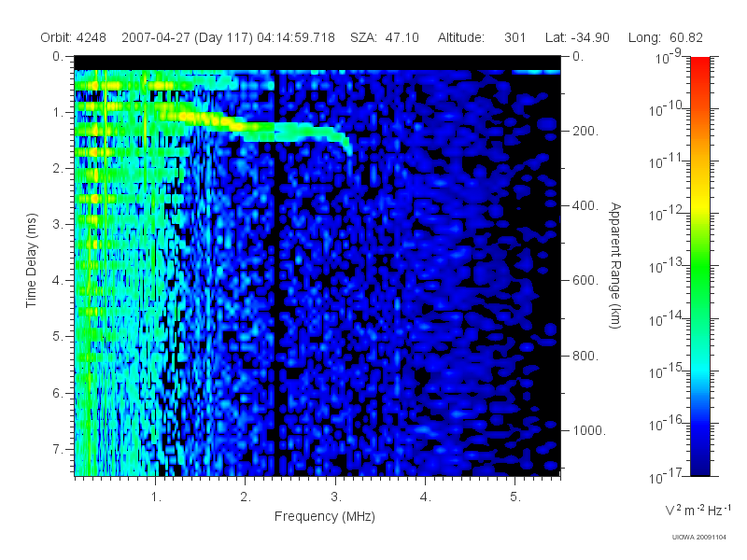This screenshot has height=560, width=747.
Task: Click the frequency axis tick label '1.'
Action: (x=156, y=497)
